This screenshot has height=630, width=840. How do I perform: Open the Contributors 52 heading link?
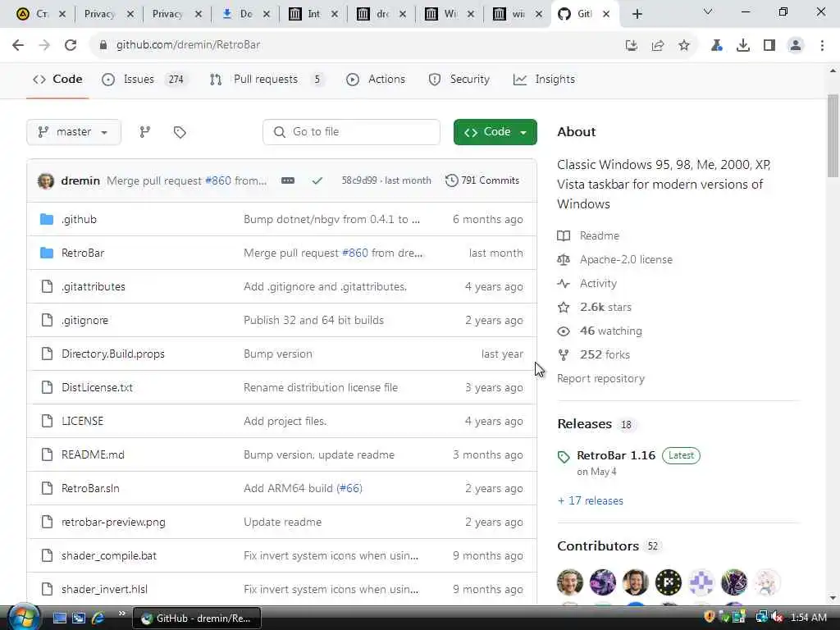pos(608,546)
